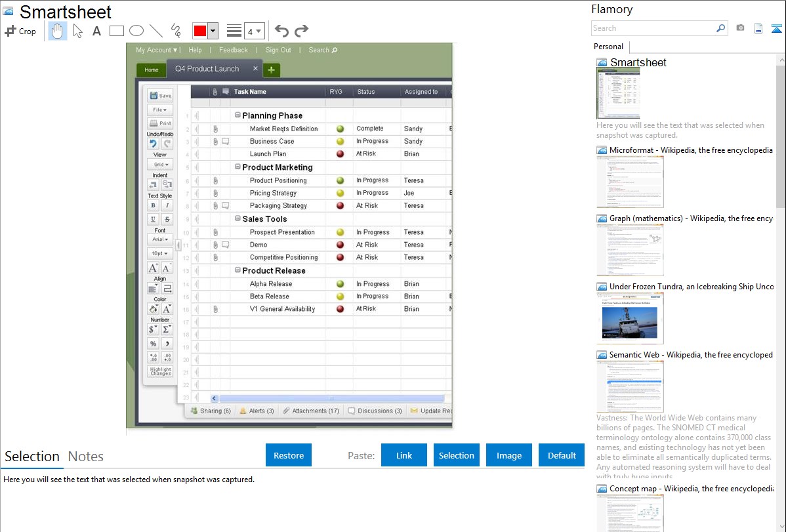Click the red annotation color swatch

[200, 31]
